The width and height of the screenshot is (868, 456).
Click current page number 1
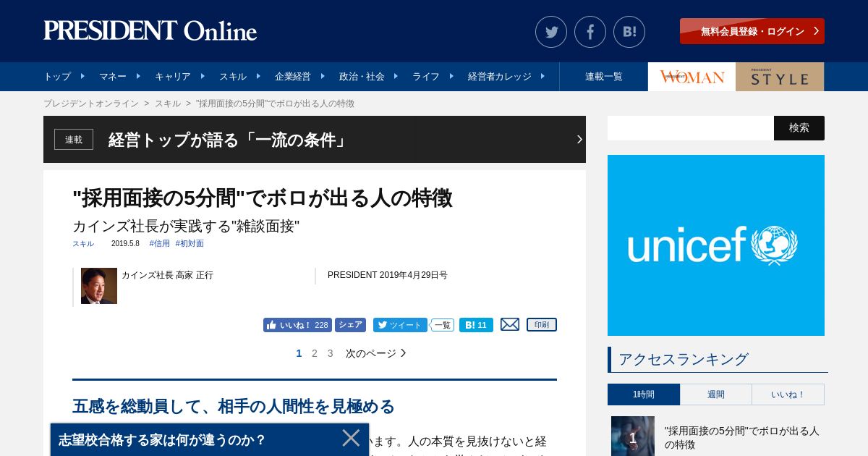click(x=299, y=353)
